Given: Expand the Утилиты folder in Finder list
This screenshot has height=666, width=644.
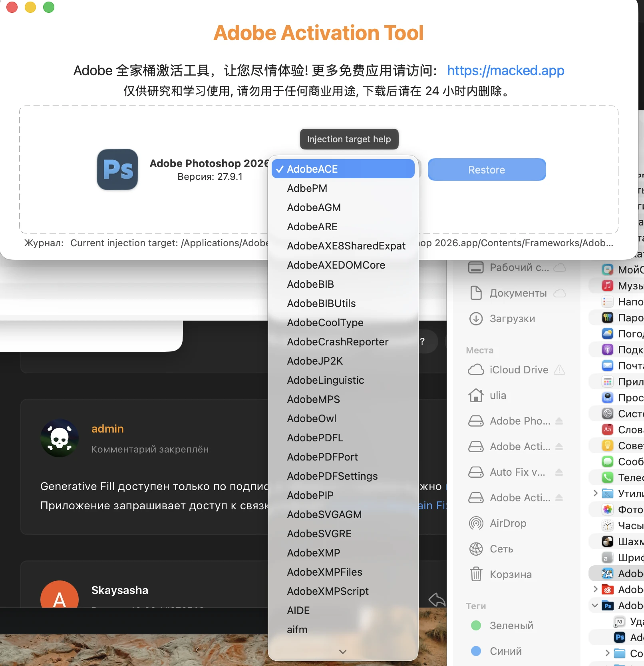Looking at the screenshot, I should [595, 493].
